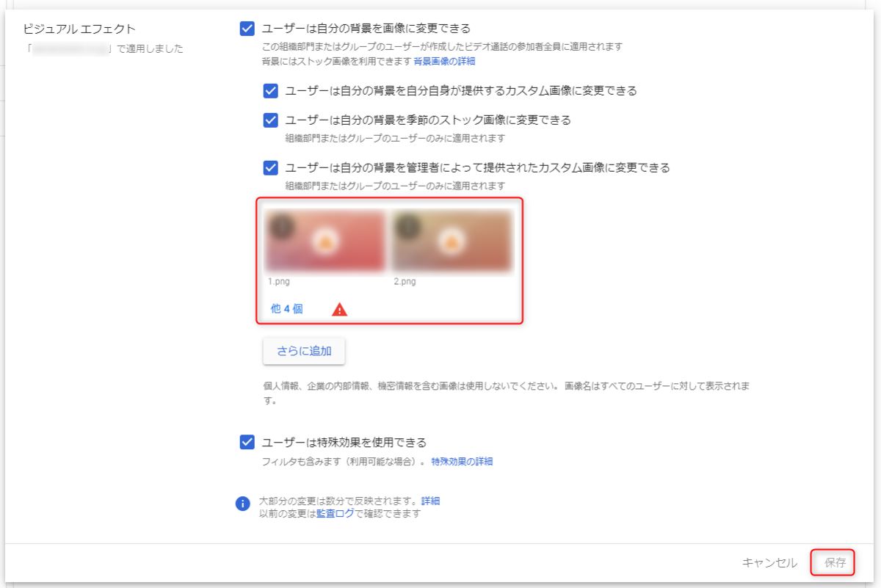Click the さらに追加 button

[304, 351]
